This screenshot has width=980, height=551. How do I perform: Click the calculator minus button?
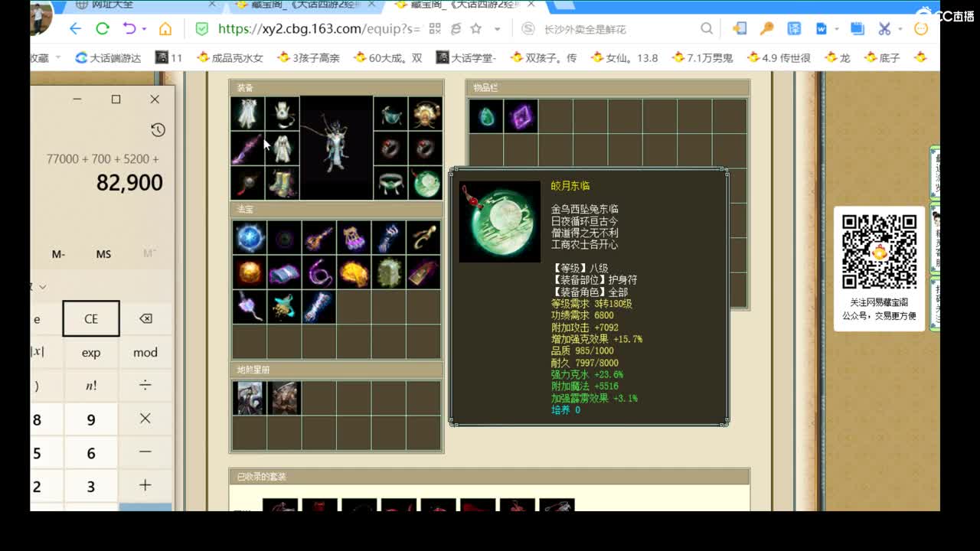point(145,452)
